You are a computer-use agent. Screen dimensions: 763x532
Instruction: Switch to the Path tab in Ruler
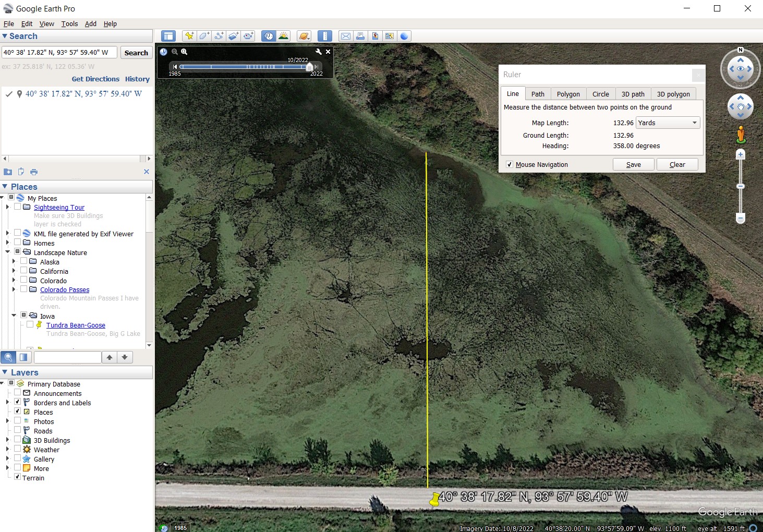click(x=538, y=94)
